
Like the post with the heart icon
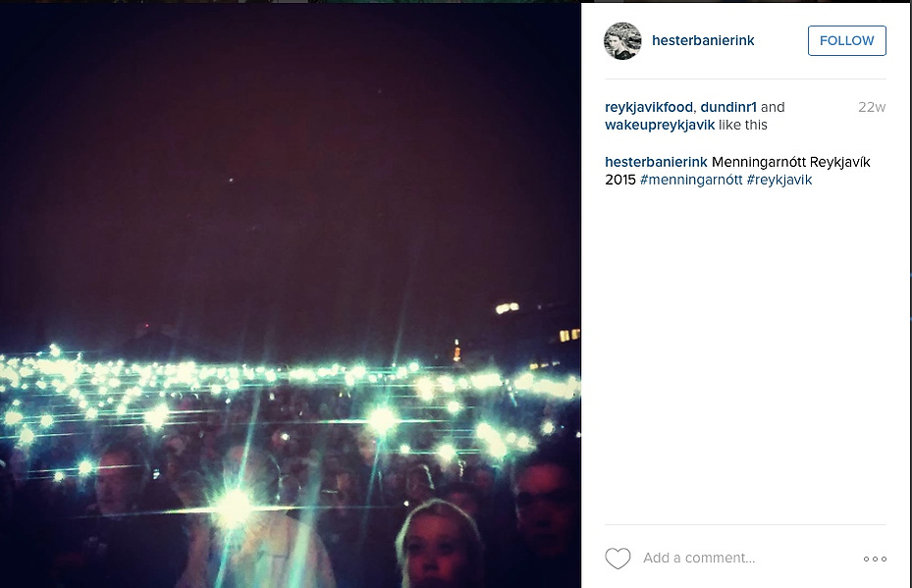pyautogui.click(x=617, y=559)
